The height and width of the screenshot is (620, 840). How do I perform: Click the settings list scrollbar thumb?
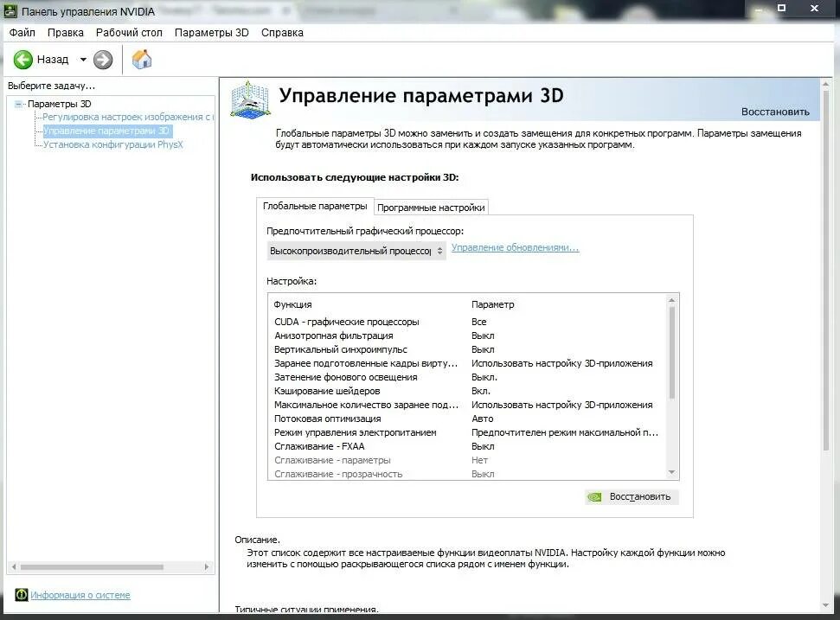[x=672, y=353]
